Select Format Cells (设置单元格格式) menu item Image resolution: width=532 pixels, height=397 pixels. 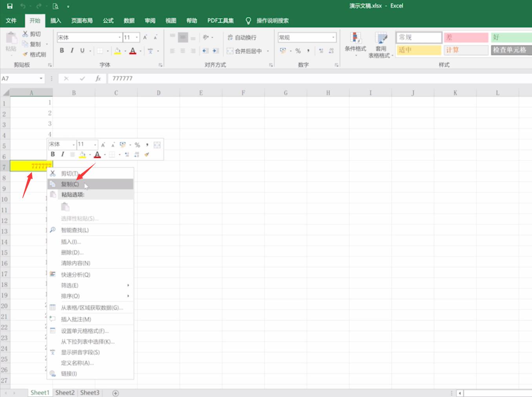coord(91,331)
